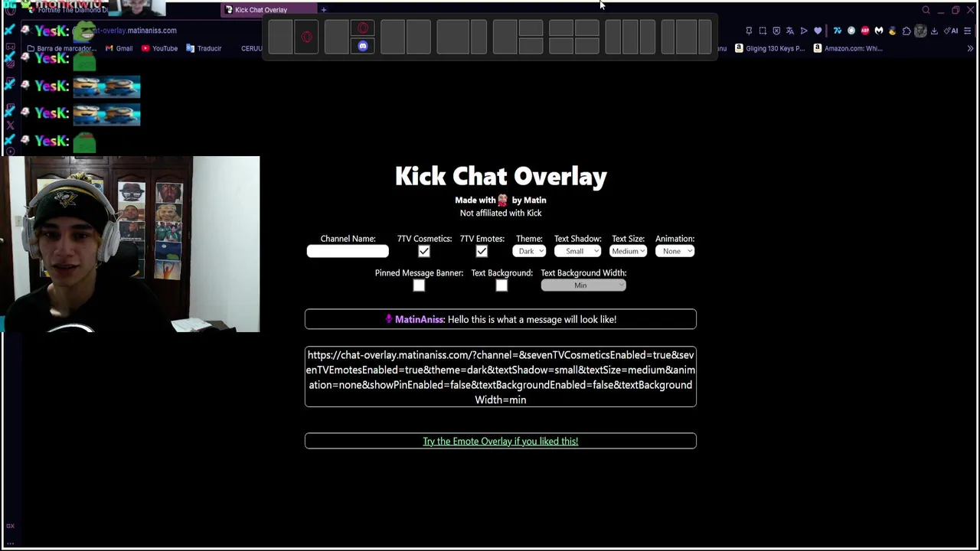
Task: Toggle the 7TV Emotes checkbox
Action: (x=482, y=251)
